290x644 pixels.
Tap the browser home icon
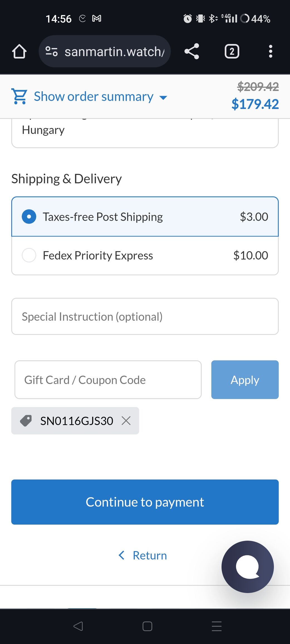(19, 51)
